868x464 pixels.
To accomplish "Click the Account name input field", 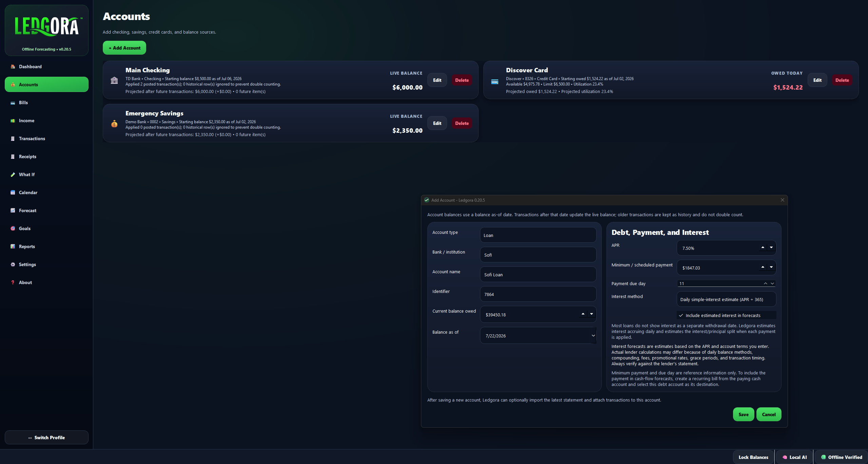I will [x=538, y=274].
